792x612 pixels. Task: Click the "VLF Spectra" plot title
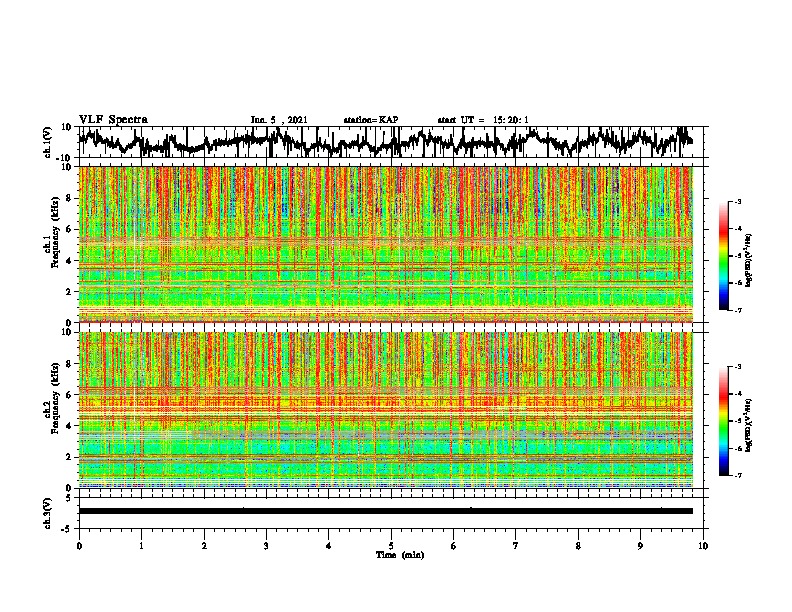(113, 120)
